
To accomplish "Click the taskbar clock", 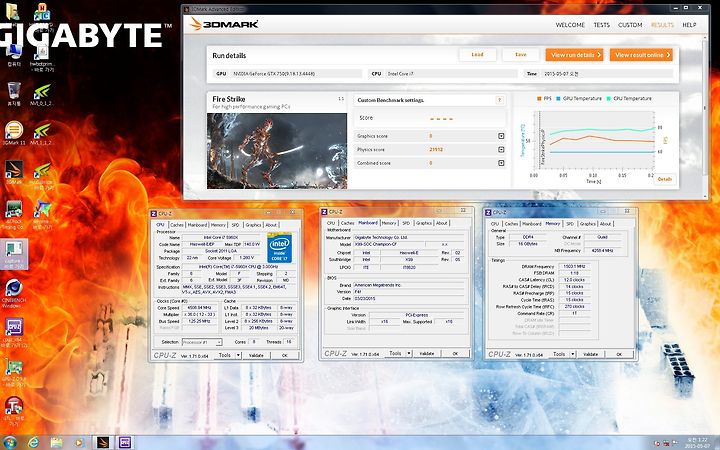I will 697,443.
